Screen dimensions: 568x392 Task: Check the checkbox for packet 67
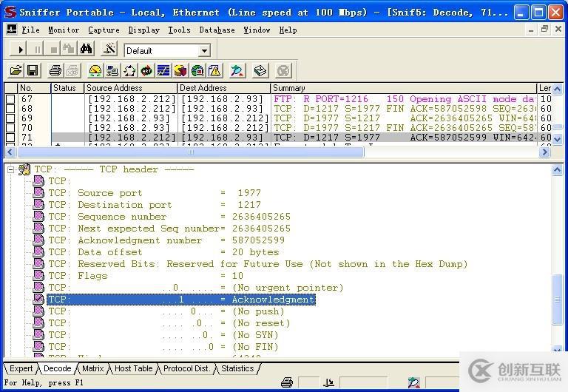click(10, 99)
